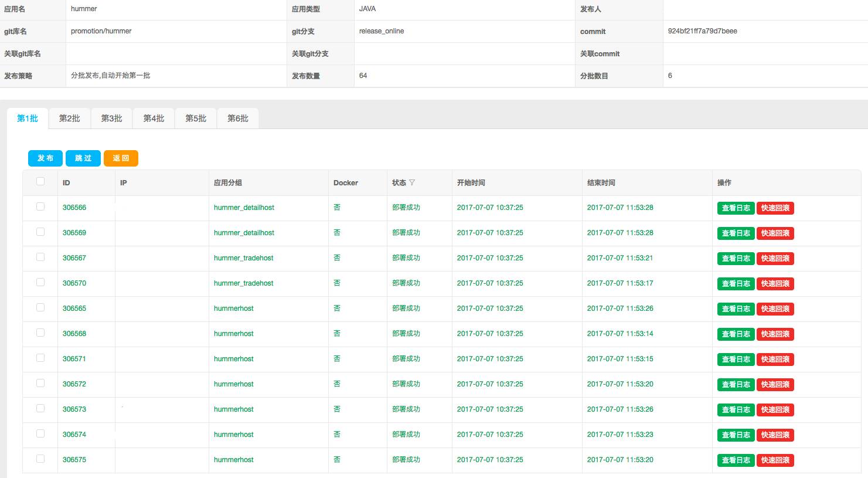View logs (查看日志) for row 306565

tap(736, 309)
